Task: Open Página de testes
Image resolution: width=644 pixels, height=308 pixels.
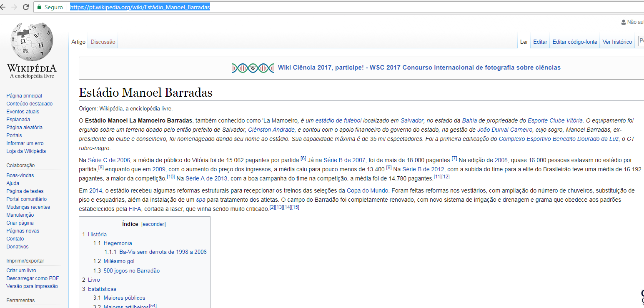Action: point(25,191)
